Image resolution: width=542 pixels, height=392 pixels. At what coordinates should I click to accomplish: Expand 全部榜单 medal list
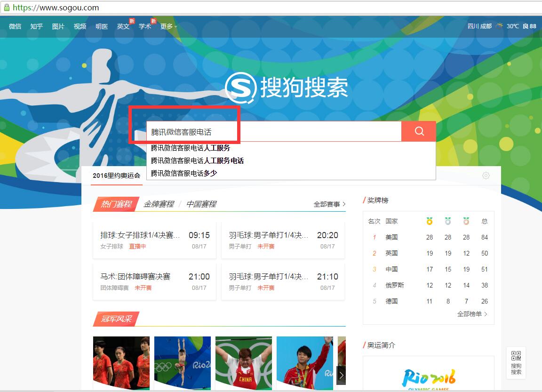pyautogui.click(x=472, y=314)
